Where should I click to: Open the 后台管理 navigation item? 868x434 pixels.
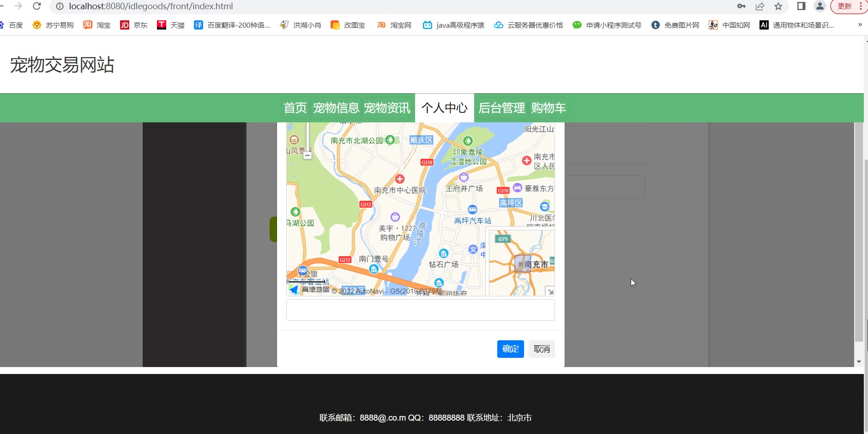click(502, 108)
